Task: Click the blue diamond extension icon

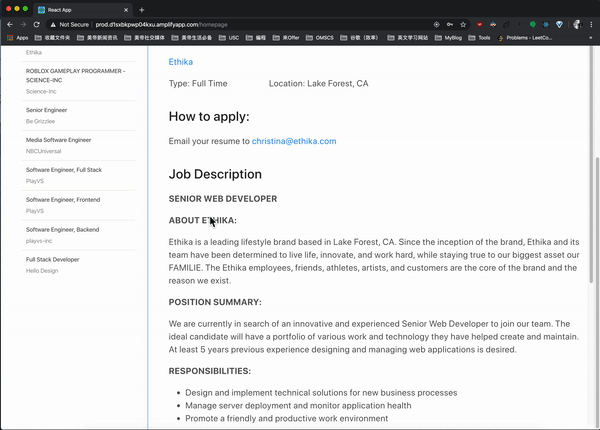Action: [559, 24]
